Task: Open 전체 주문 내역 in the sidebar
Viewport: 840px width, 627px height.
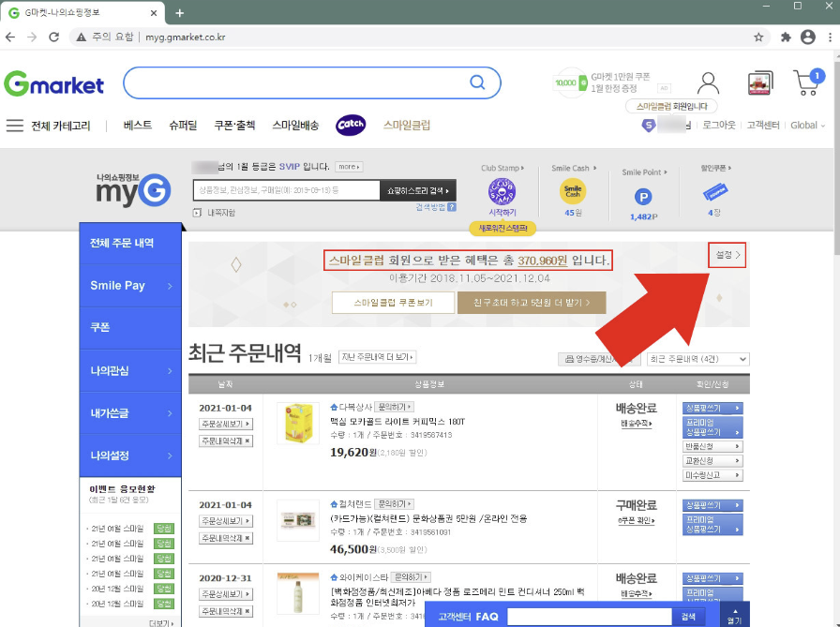Action: 130,243
